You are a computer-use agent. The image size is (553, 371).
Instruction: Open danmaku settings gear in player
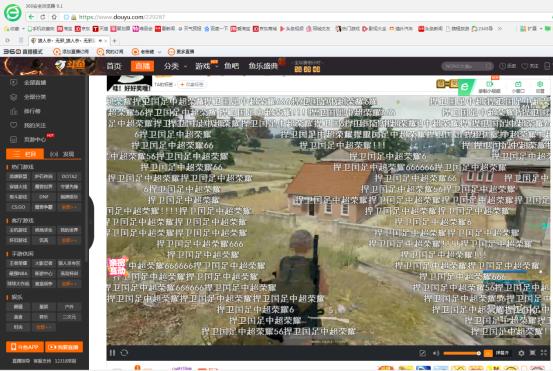[521, 353]
